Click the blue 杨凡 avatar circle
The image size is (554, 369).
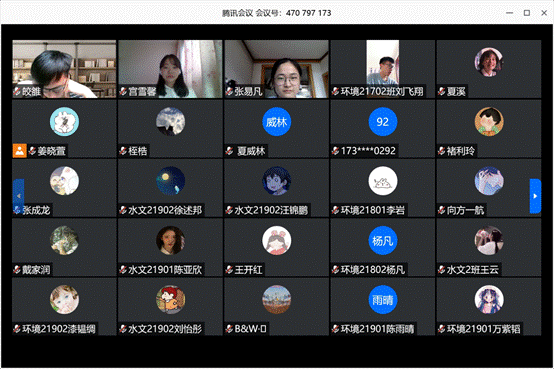(383, 241)
